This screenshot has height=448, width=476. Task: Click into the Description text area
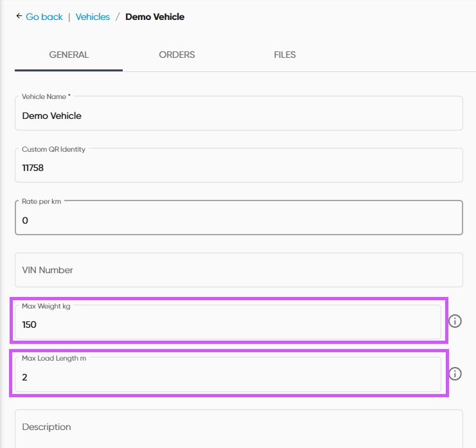[x=238, y=427]
